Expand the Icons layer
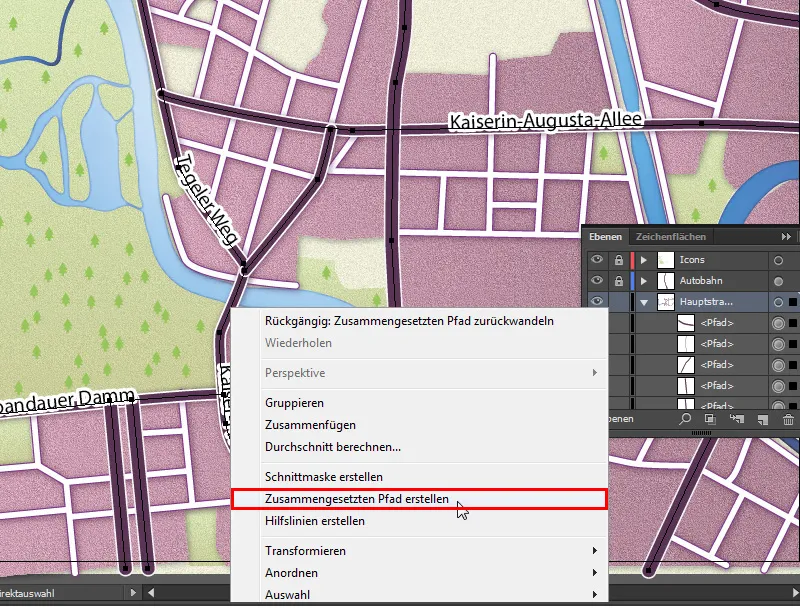The image size is (800, 610). click(x=644, y=260)
